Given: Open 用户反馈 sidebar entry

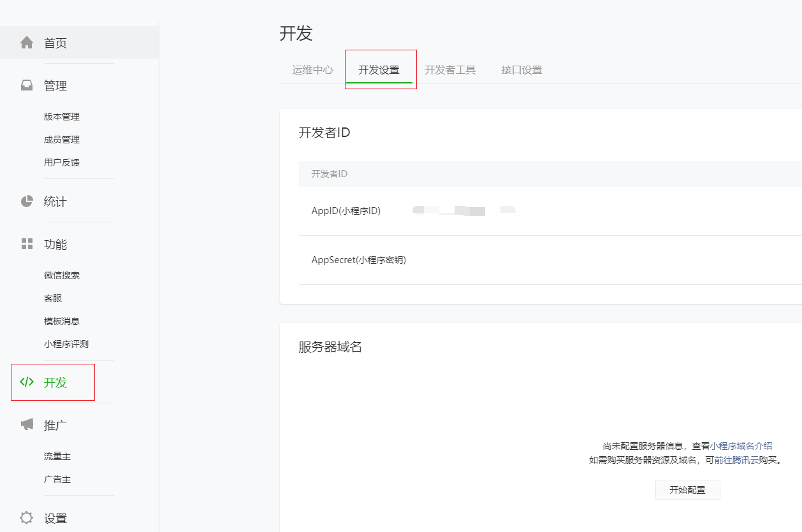Looking at the screenshot, I should tap(62, 162).
